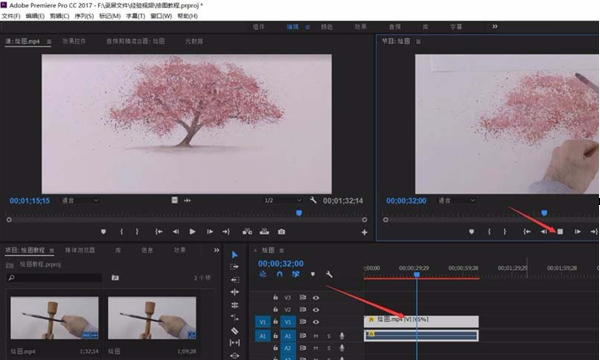
Task: Toggle V1 source patching button
Action: coord(262,322)
